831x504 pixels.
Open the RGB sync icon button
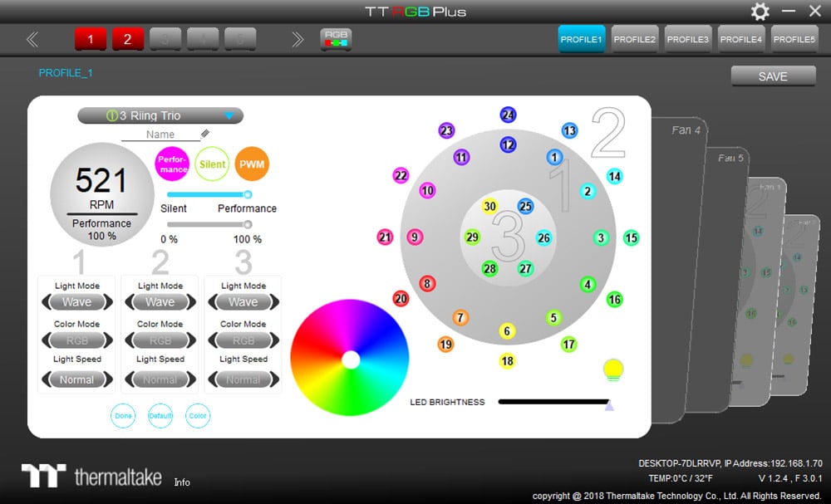(336, 39)
